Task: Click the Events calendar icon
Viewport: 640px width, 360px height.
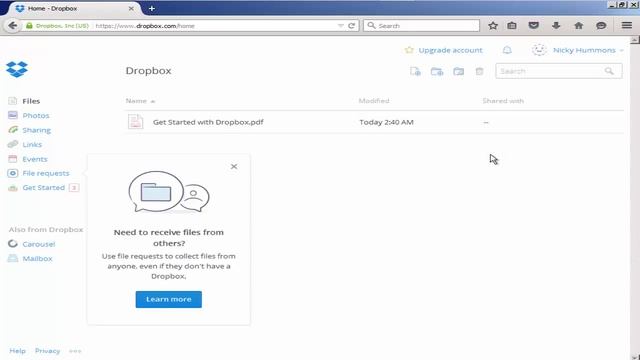Action: pyautogui.click(x=13, y=159)
